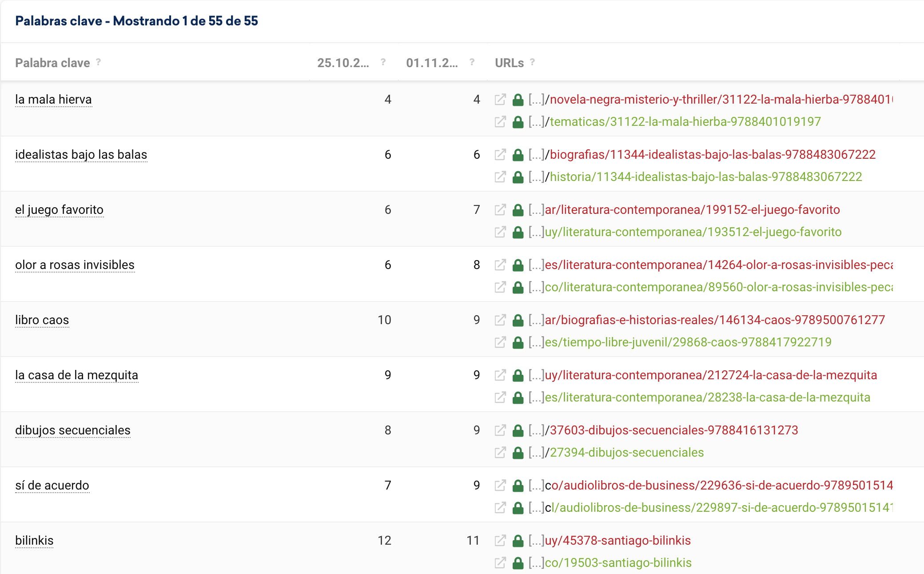Screen dimensions: 924x574
Task: Open external link for ar el-juego-favorito URL
Action: pyautogui.click(x=500, y=210)
